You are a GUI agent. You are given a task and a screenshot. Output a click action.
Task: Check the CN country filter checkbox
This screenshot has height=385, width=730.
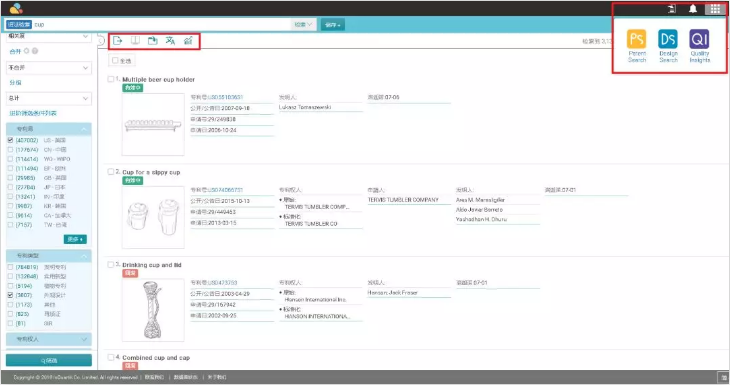pyautogui.click(x=10, y=149)
